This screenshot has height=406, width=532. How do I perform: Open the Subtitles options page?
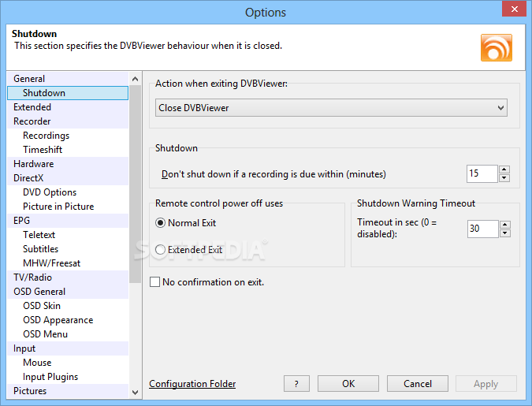click(x=68, y=249)
